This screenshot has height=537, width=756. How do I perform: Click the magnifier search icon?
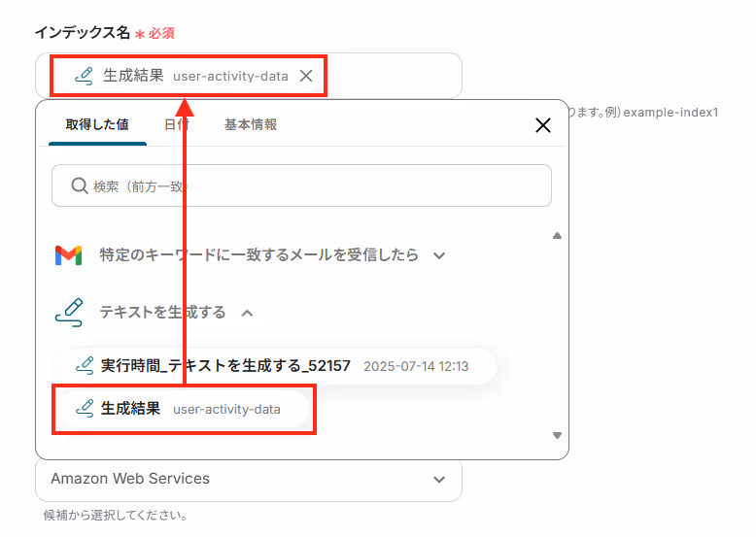pyautogui.click(x=79, y=185)
